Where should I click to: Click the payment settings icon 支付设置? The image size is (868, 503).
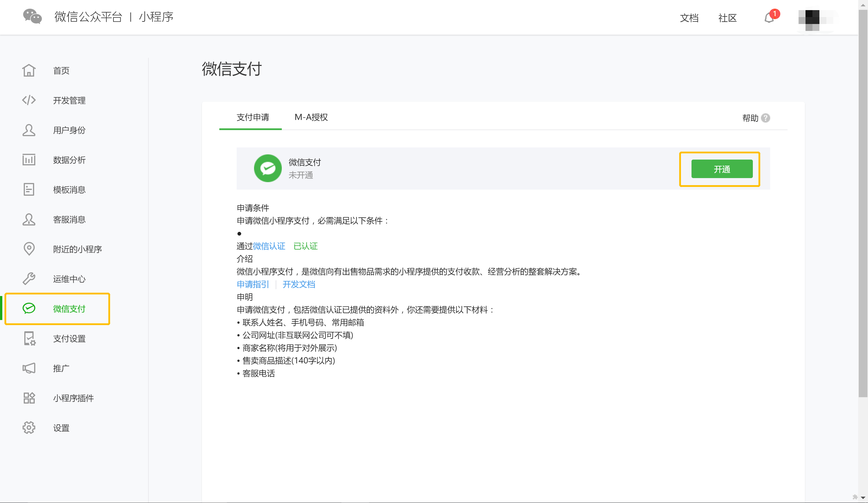click(30, 338)
